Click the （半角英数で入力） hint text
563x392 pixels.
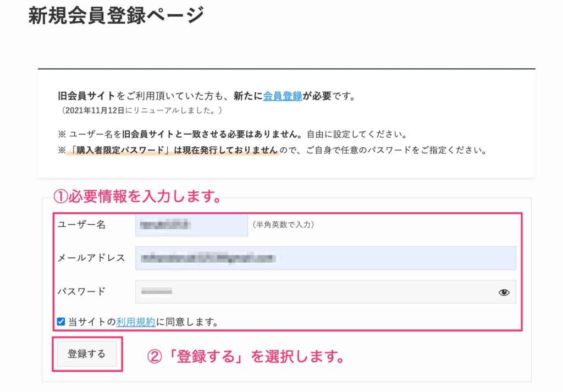(283, 225)
